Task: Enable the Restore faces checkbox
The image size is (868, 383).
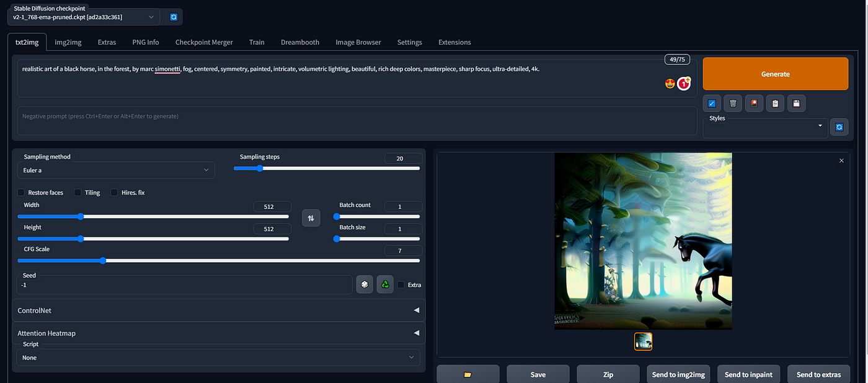Action: point(21,193)
